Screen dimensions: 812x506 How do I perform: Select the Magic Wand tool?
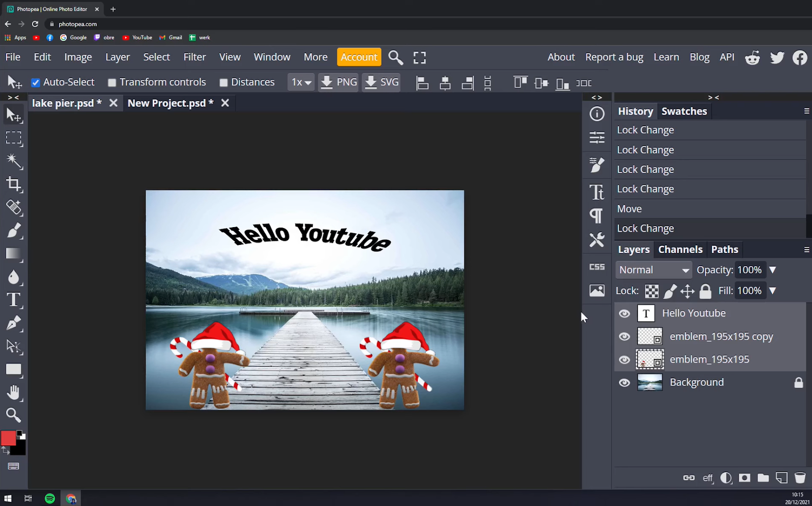click(14, 161)
